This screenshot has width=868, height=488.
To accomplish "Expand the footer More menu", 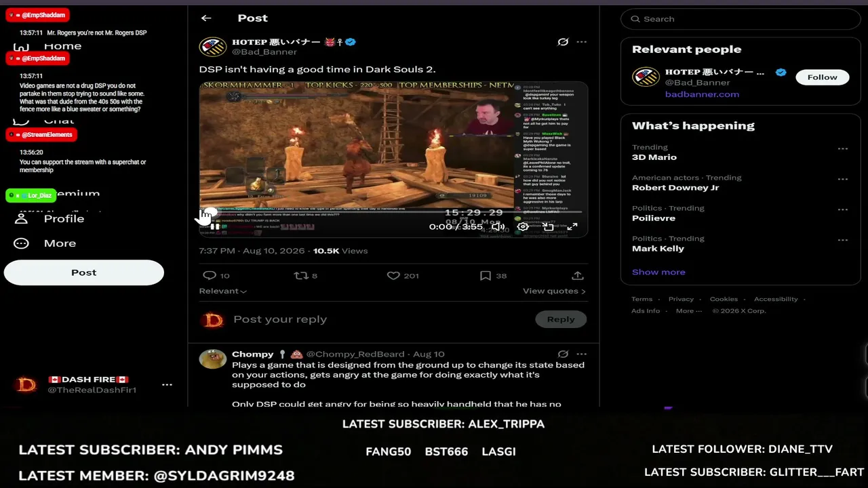I will [x=689, y=310].
